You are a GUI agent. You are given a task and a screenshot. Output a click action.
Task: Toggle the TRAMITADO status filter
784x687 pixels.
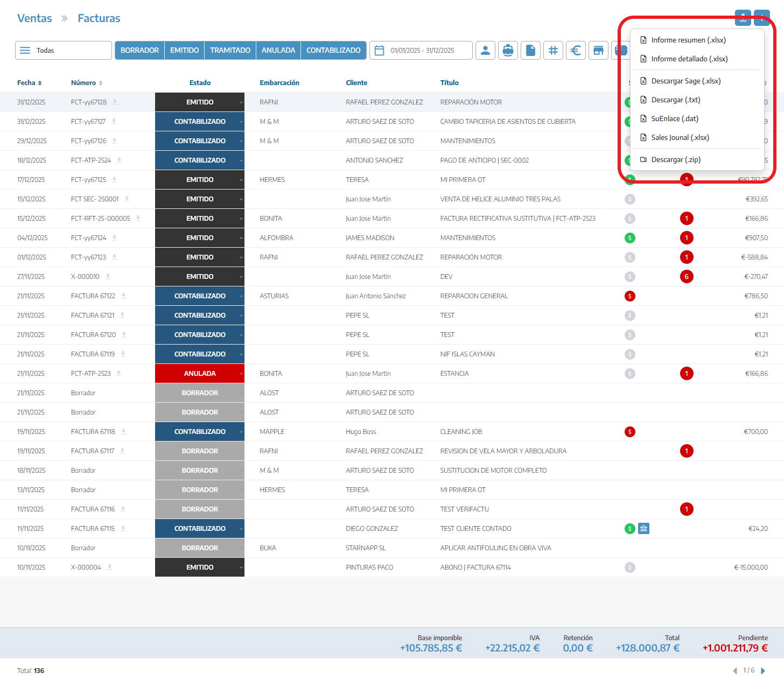(230, 51)
